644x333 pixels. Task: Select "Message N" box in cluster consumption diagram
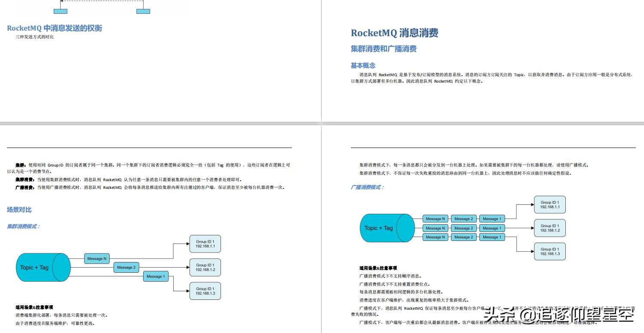coord(97,259)
